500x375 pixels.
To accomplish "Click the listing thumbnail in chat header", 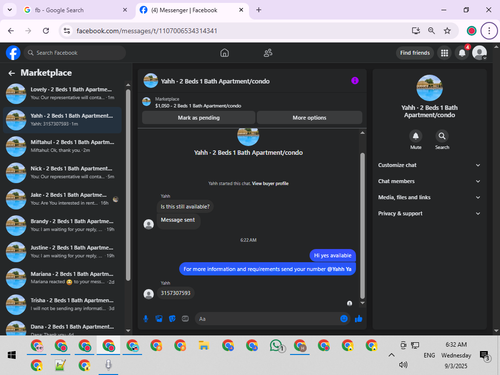I will pyautogui.click(x=151, y=81).
